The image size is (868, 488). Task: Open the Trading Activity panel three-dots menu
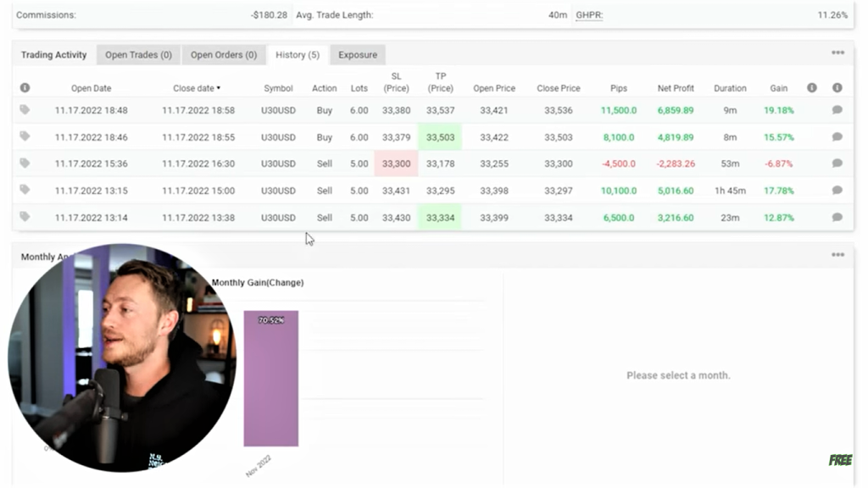tap(837, 53)
